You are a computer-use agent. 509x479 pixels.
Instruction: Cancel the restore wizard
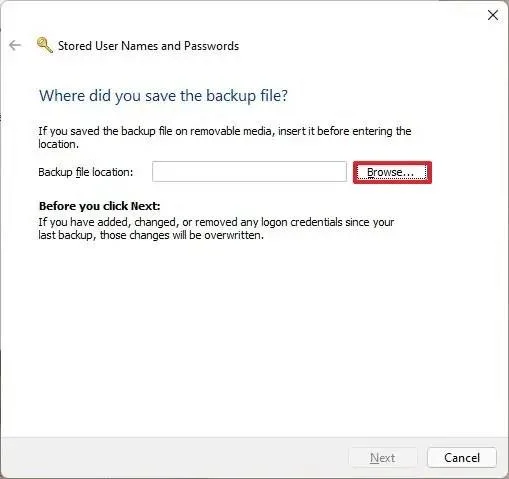pyautogui.click(x=462, y=458)
